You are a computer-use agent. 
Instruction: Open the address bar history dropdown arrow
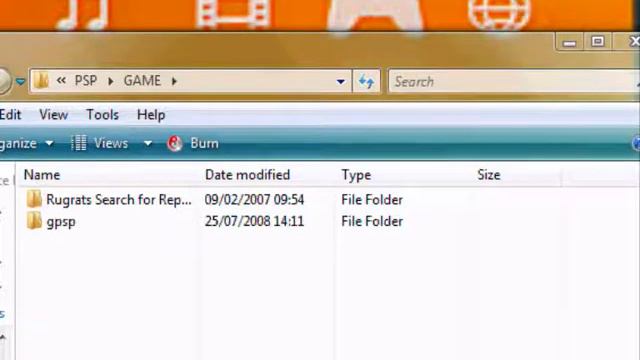tap(340, 82)
